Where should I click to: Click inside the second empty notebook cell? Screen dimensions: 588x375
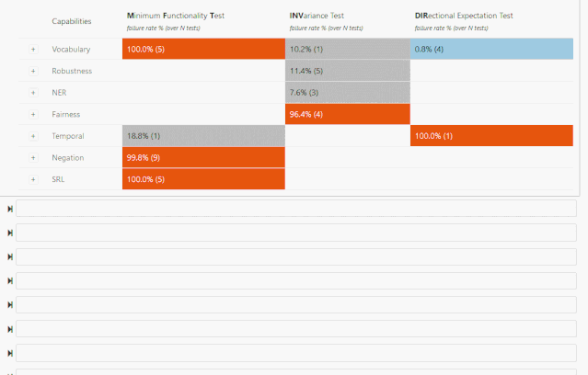[296, 233]
